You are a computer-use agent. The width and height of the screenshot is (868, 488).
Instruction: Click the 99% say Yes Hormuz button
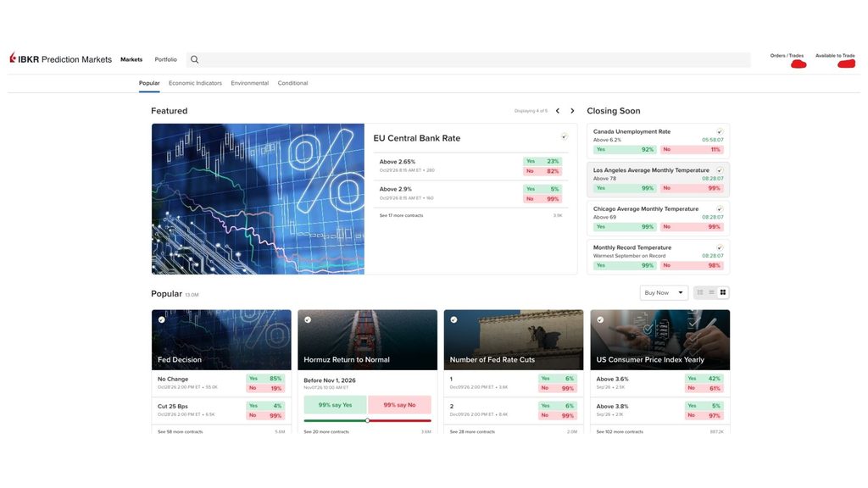point(335,404)
